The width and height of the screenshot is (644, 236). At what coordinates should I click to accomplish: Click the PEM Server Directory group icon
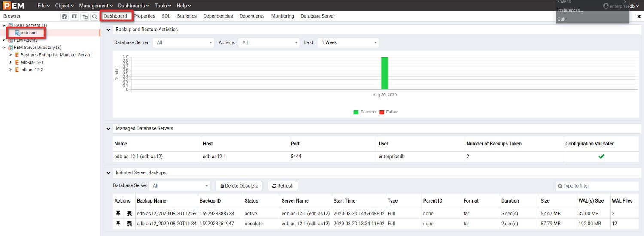tap(10, 48)
